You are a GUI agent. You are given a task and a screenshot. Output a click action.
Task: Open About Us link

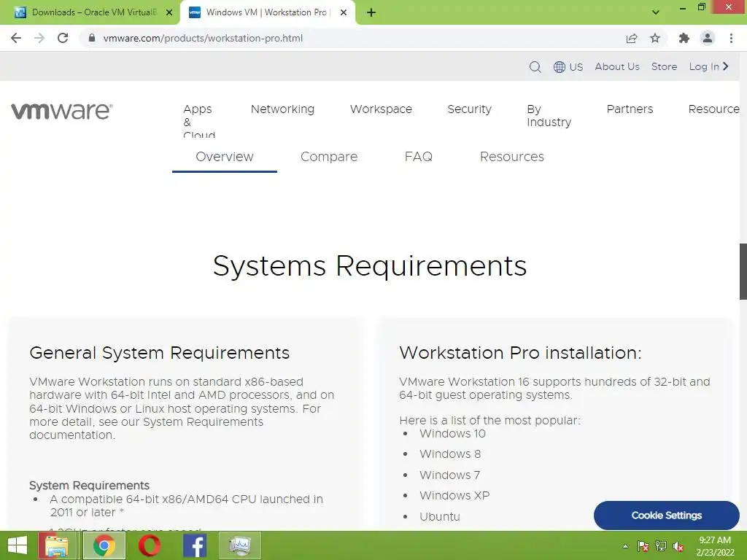[617, 66]
